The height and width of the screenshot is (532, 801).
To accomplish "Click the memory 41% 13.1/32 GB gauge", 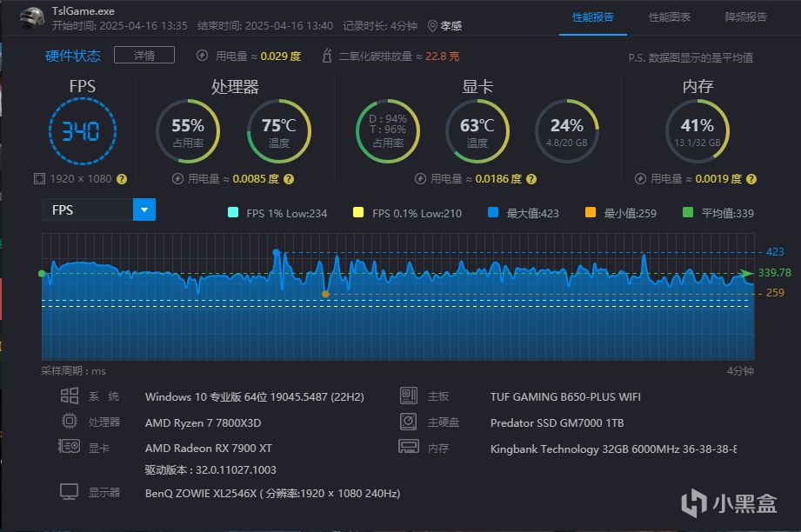I will pyautogui.click(x=698, y=131).
